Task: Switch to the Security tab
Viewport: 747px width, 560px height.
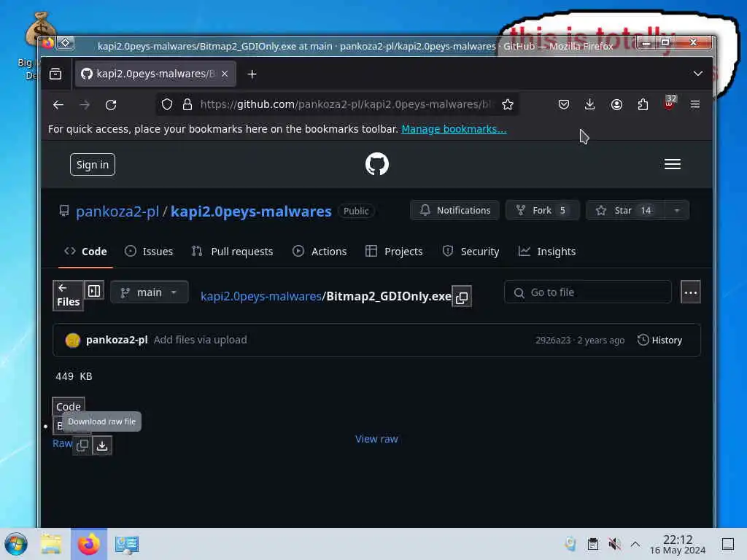Action: 471,252
